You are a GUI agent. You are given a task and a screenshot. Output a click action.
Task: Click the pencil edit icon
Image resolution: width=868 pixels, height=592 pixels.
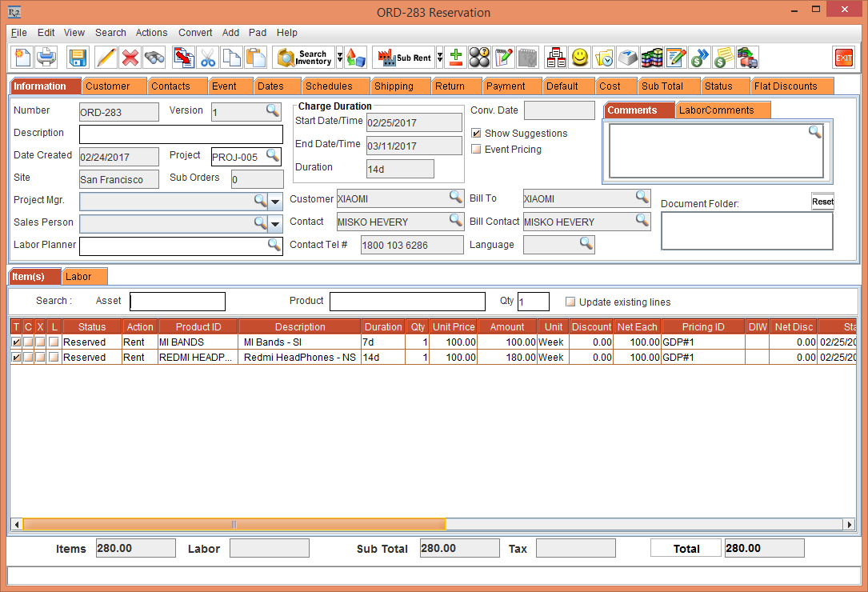[x=106, y=58]
